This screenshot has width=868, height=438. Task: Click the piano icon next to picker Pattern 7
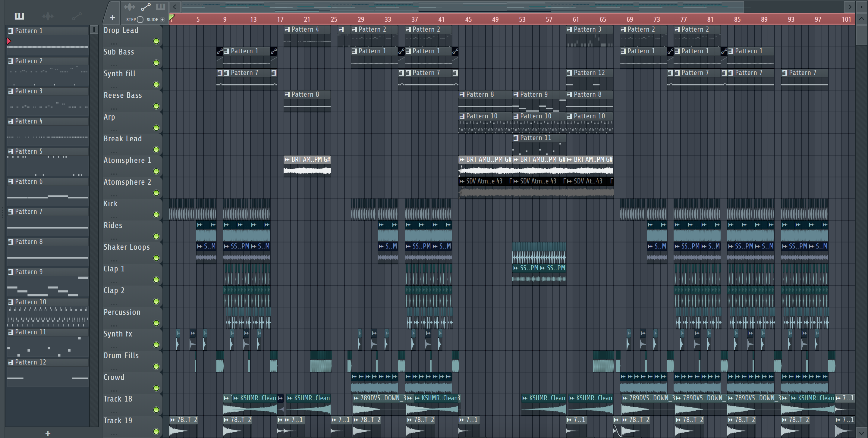11,212
